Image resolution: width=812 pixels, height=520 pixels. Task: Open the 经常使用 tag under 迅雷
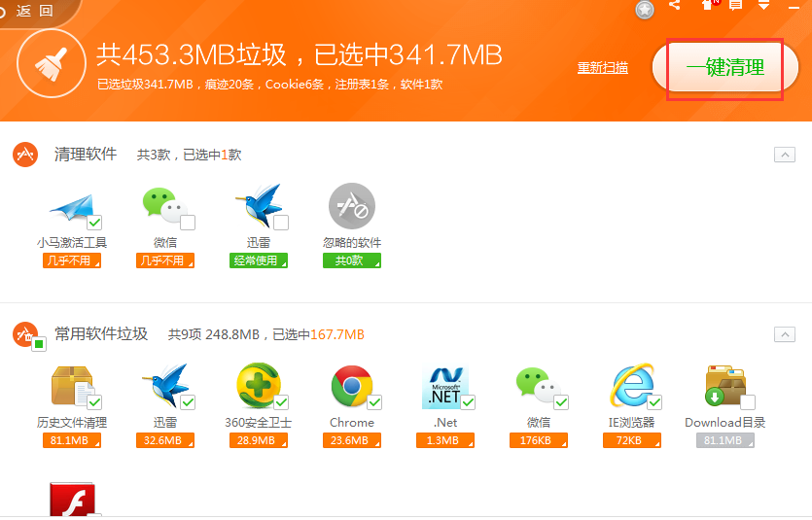(259, 260)
